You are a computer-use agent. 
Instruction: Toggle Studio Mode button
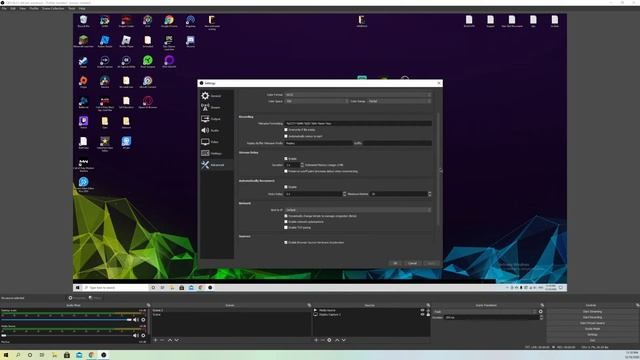[x=592, y=329]
